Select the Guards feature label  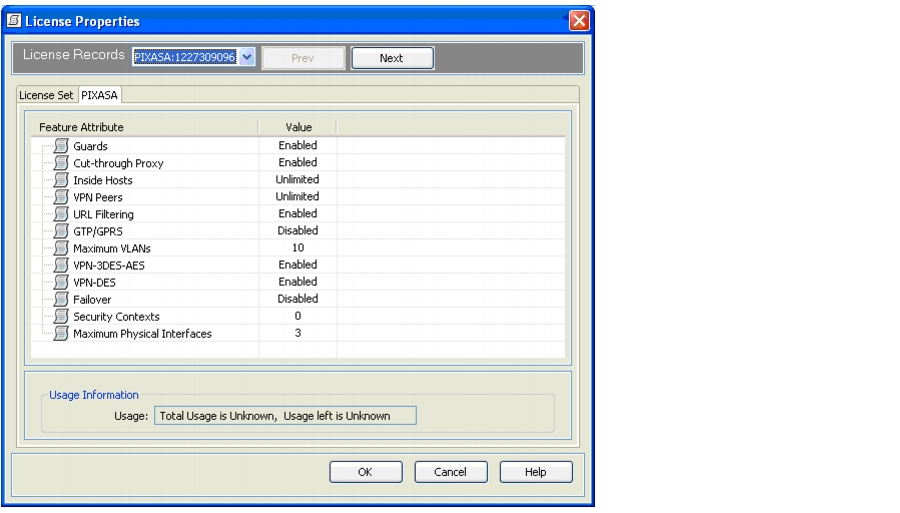(x=90, y=146)
